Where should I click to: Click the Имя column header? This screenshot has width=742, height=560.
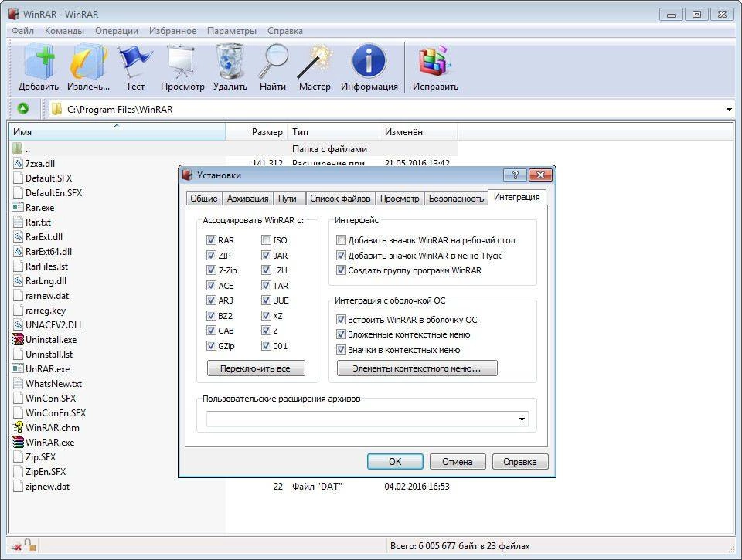[117, 132]
